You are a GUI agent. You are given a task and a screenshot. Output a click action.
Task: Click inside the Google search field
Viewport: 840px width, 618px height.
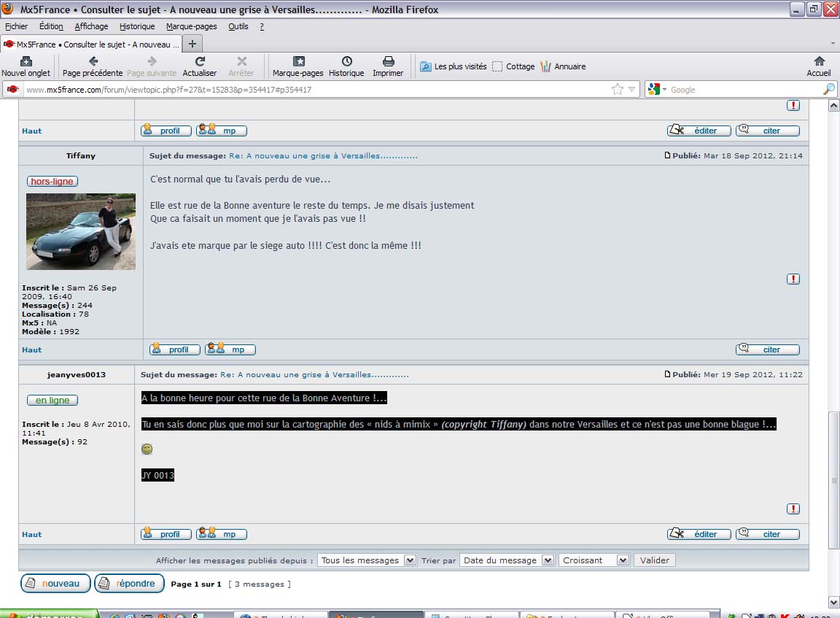coord(744,90)
